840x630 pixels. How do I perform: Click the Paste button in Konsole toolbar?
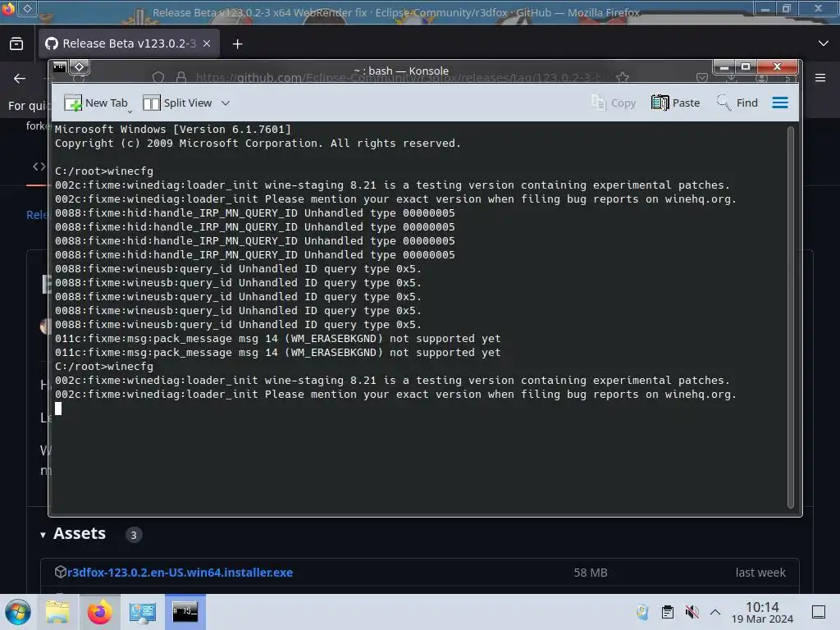[675, 103]
